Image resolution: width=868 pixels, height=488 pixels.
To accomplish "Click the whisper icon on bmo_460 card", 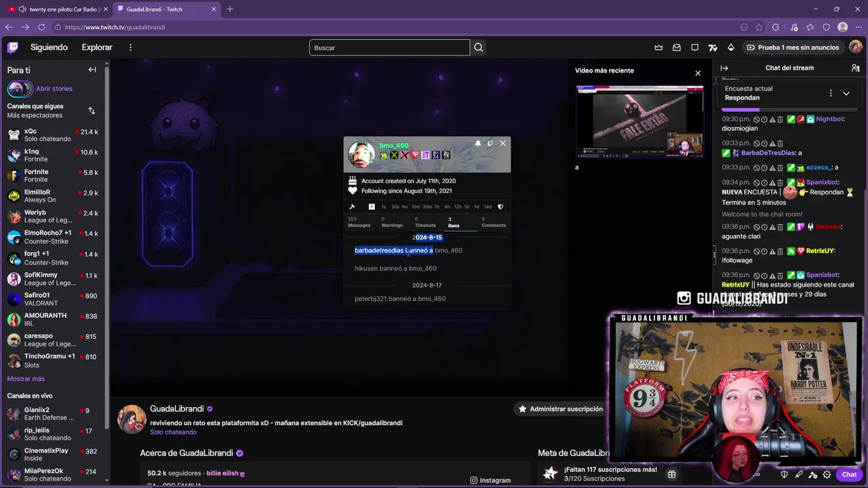I will tap(490, 143).
